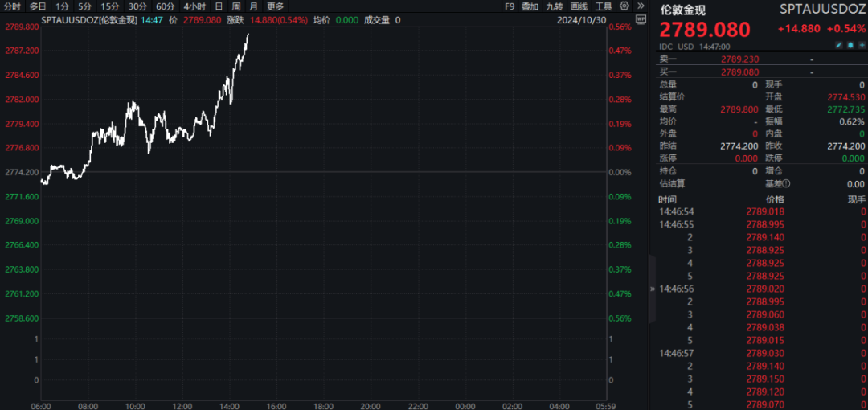Switch to the 1分 timeframe
Image resolution: width=868 pixels, height=410 pixels.
(x=62, y=6)
